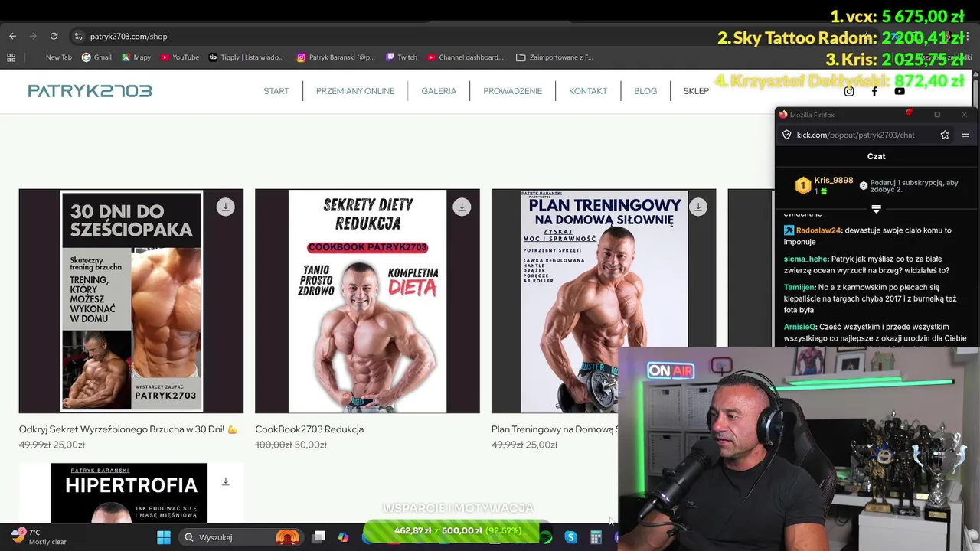Focus the Kick chat URL field
Screen dimensions: 980x551
click(x=855, y=135)
